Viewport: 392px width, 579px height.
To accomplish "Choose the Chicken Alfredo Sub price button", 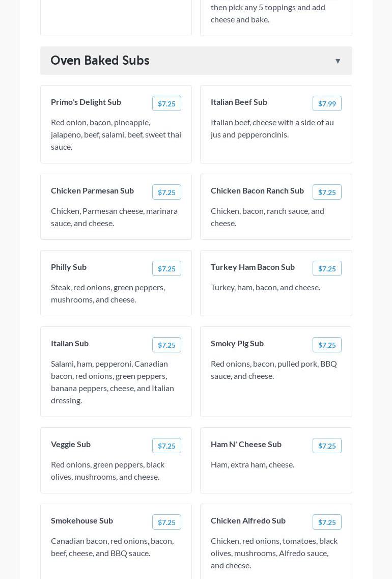I will click(x=327, y=522).
